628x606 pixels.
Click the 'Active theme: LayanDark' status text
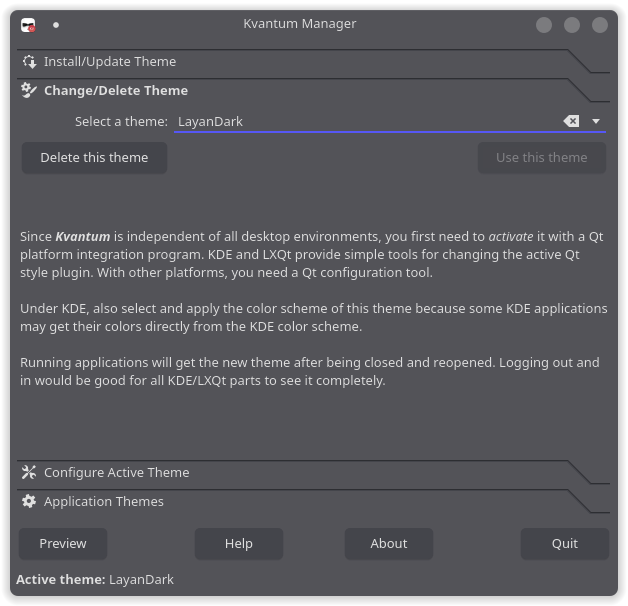[95, 580]
